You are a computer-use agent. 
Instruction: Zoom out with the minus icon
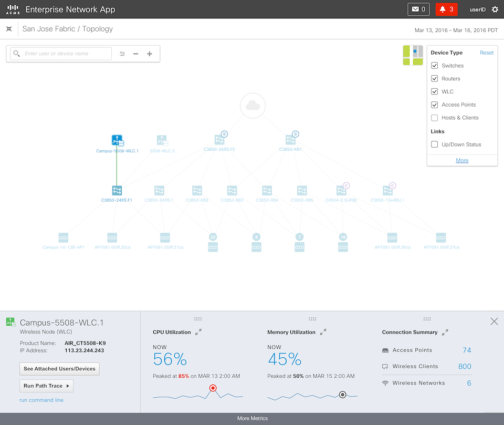tap(136, 54)
